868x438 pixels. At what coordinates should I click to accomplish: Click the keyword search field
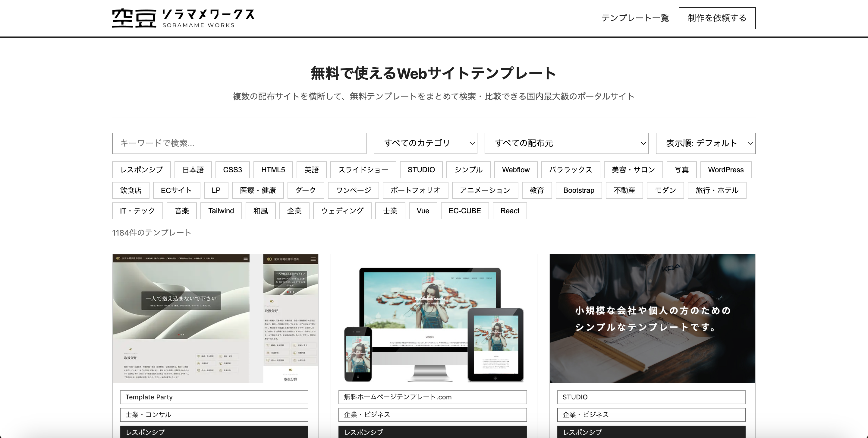pos(239,143)
